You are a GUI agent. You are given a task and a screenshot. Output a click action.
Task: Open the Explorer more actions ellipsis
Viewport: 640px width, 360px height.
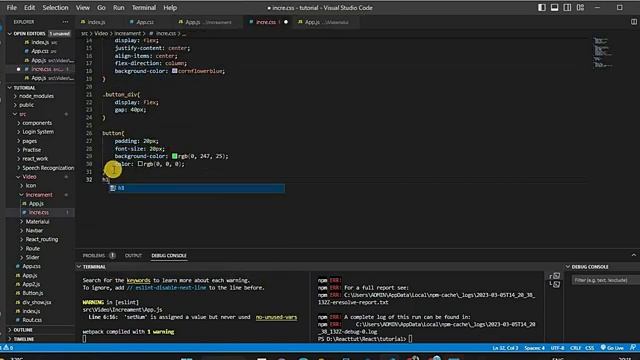click(65, 22)
